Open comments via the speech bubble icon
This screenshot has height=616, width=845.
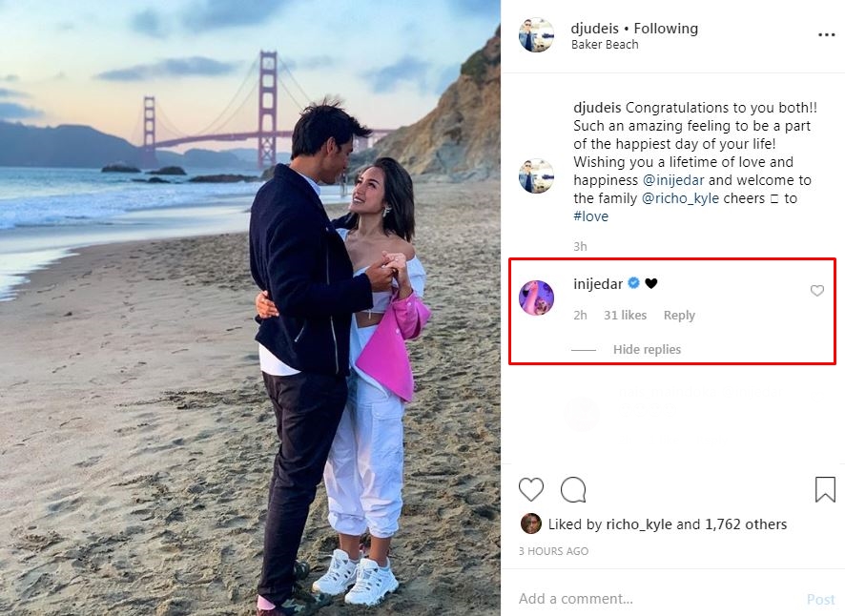coord(573,489)
